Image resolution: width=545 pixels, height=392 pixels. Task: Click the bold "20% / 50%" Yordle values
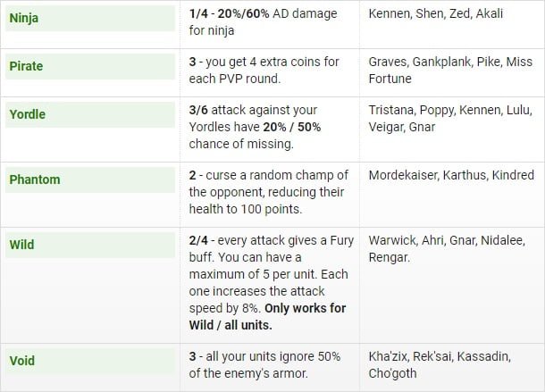tap(290, 128)
